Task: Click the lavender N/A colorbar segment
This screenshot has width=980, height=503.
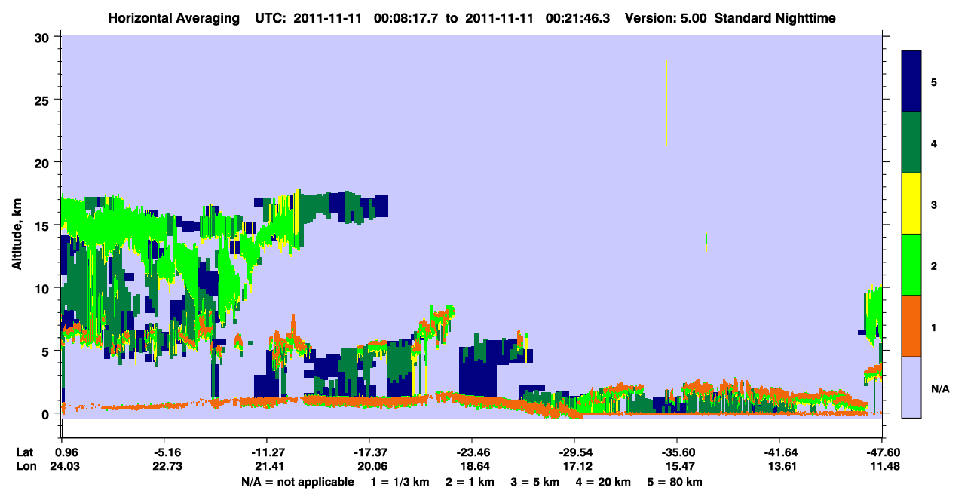Action: tap(911, 387)
